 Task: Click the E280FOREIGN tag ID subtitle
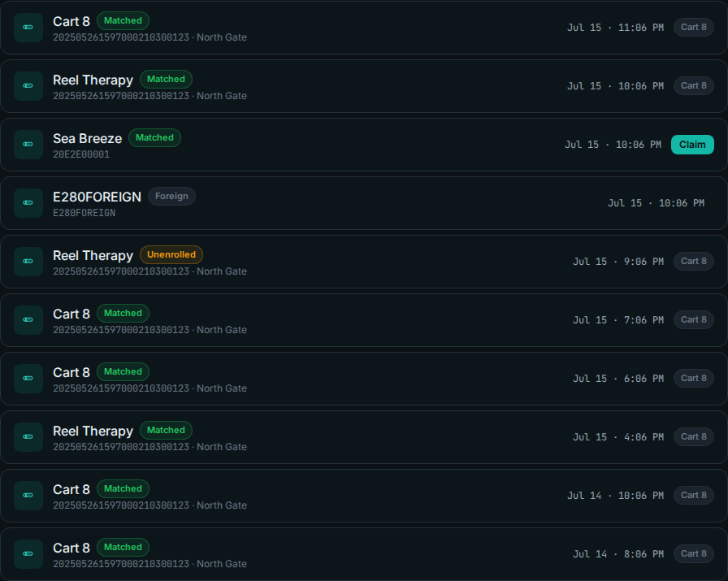pos(84,213)
